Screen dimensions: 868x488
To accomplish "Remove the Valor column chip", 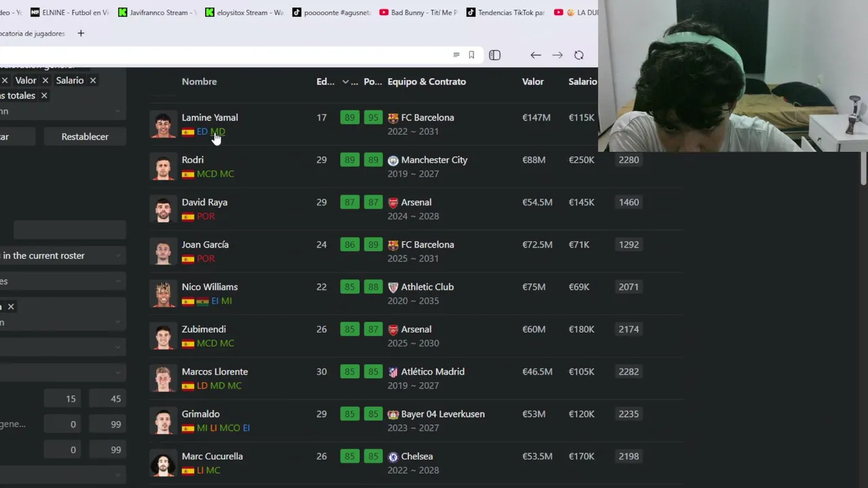I will pos(45,80).
